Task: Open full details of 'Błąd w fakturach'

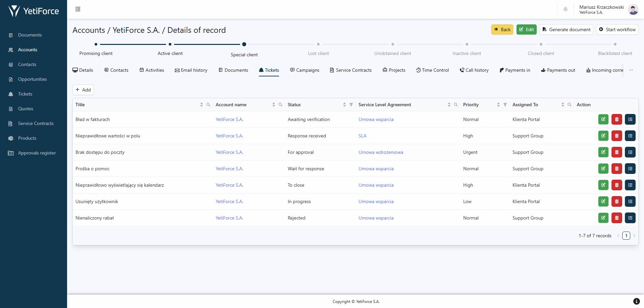Action: point(630,119)
